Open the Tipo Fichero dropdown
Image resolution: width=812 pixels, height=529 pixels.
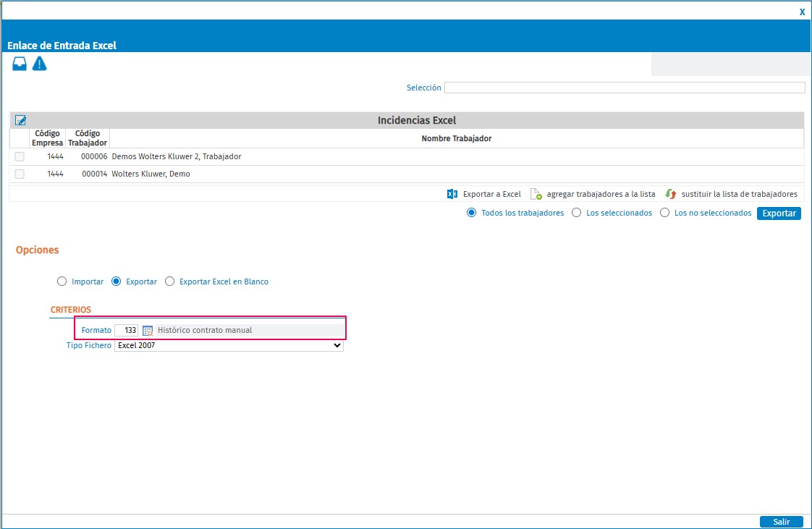(229, 345)
